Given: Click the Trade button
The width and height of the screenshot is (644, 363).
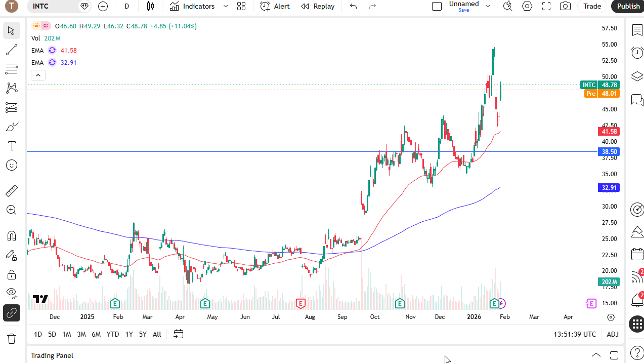Looking at the screenshot, I should click(x=592, y=6).
